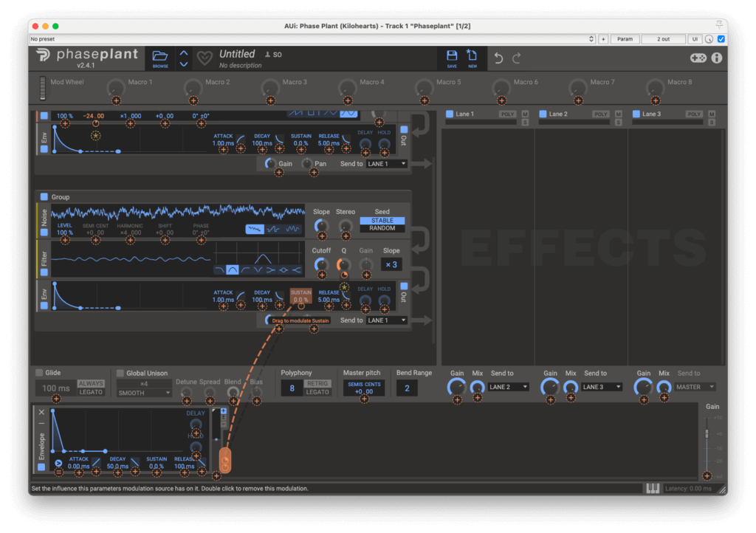
Task: Create a new preset with the NEW icon
Action: 472,57
